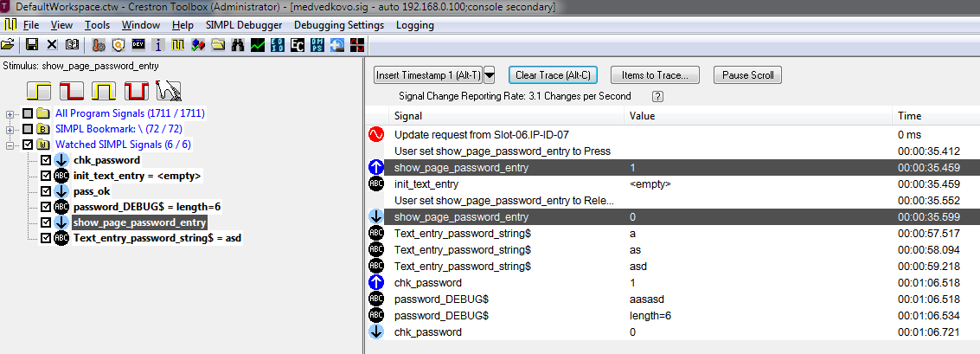Open the Debugging Settings menu
The width and height of the screenshot is (980, 354).
click(339, 25)
